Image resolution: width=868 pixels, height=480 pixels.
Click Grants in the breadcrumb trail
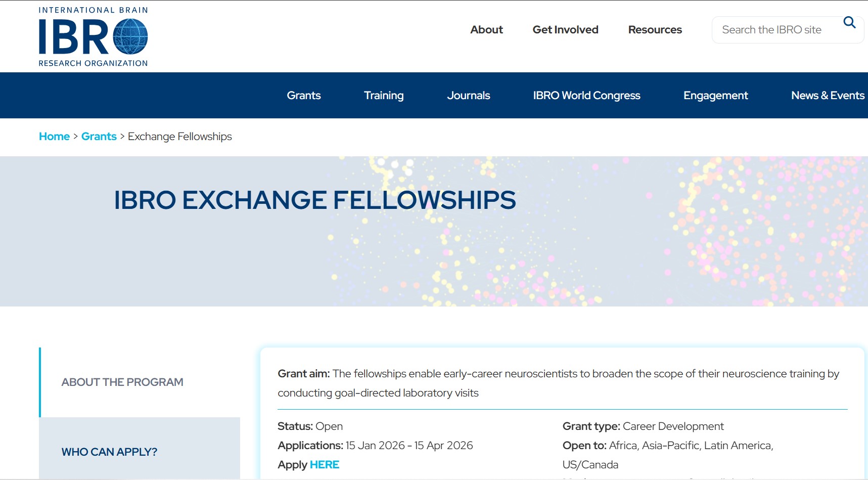click(x=99, y=136)
